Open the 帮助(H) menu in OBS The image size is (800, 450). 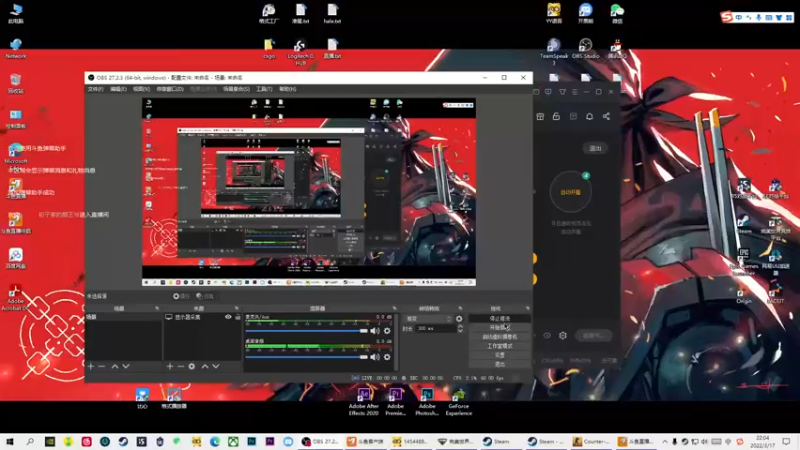pos(287,89)
